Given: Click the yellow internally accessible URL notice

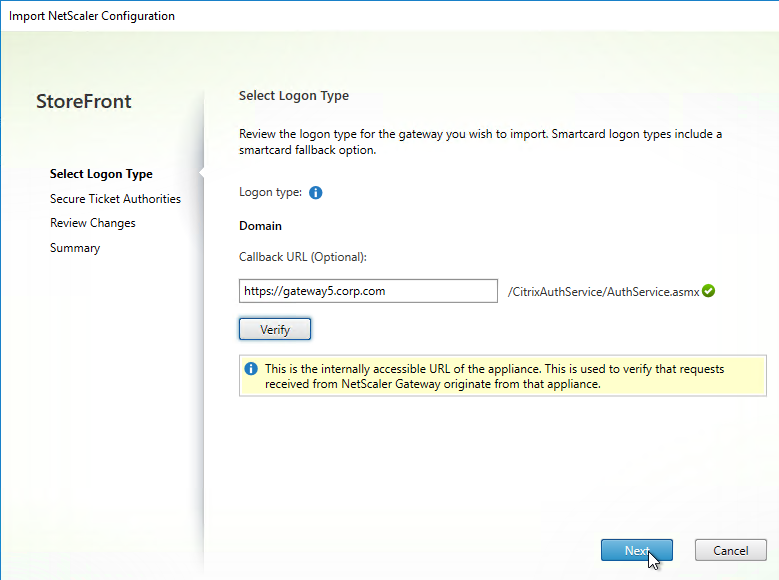Looking at the screenshot, I should tap(503, 376).
